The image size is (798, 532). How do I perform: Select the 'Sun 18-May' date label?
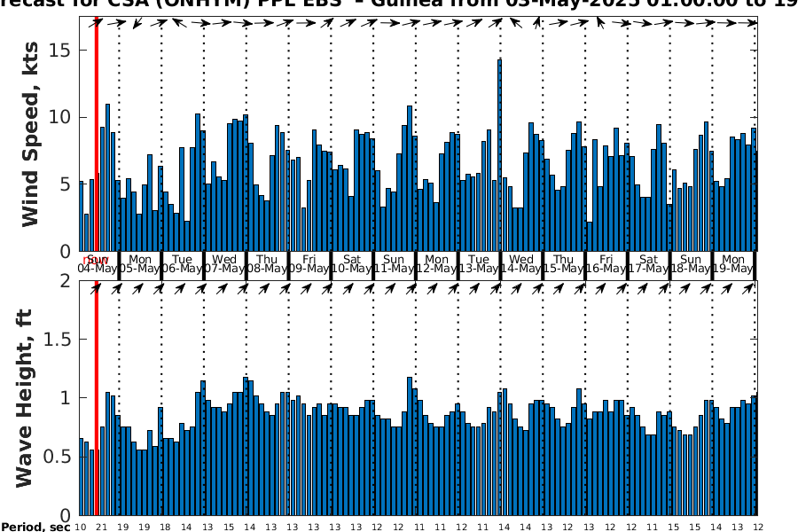[x=691, y=264]
